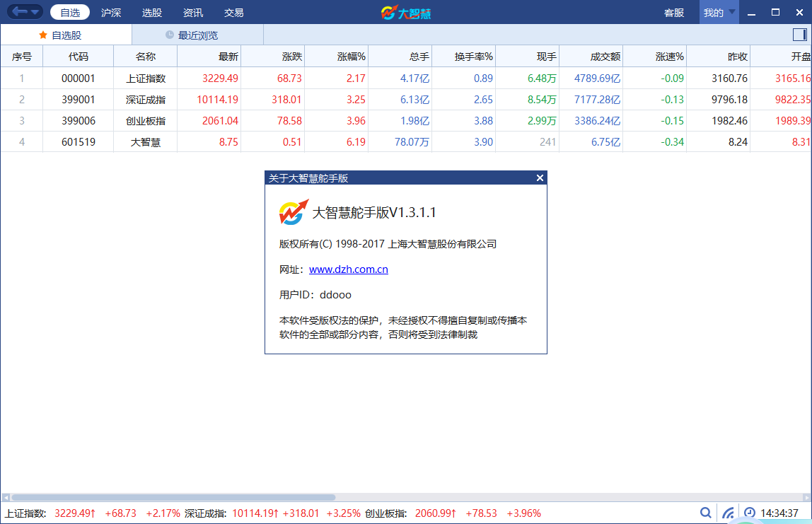Sort by the 代码 column header

[x=79, y=57]
